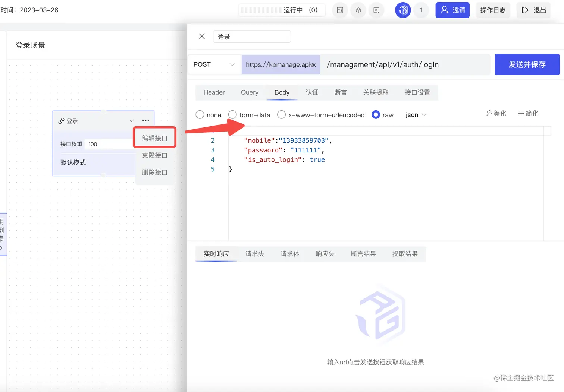Open the three-dot menu on 登录 node
This screenshot has width=564, height=392.
coord(145,121)
